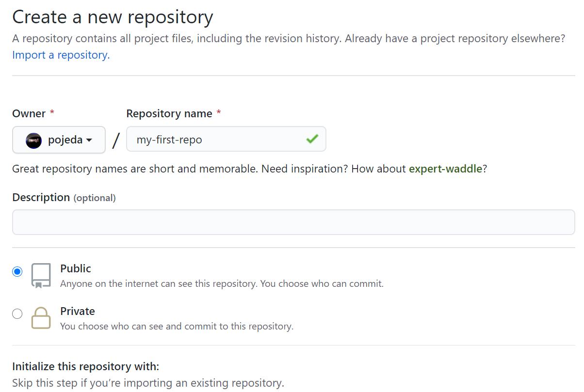Click the Create a new repository heading
This screenshot has width=584, height=392.
(x=113, y=17)
